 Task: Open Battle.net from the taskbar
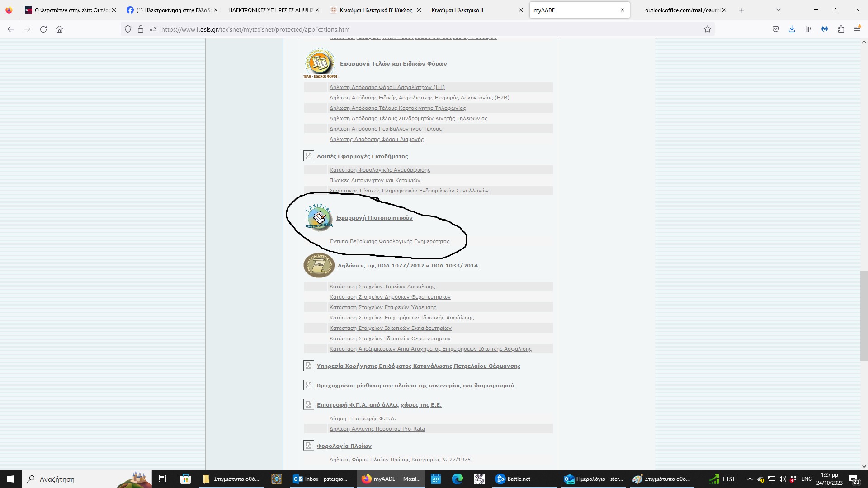[513, 479]
